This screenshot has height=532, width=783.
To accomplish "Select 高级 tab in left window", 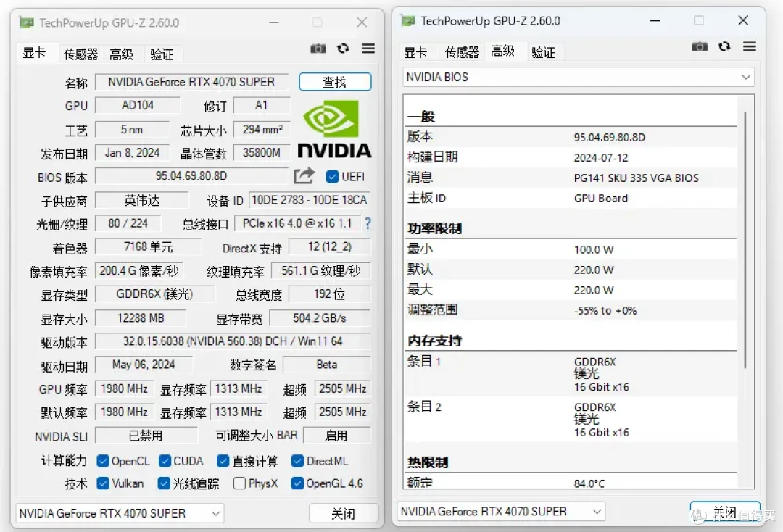I will tap(121, 54).
